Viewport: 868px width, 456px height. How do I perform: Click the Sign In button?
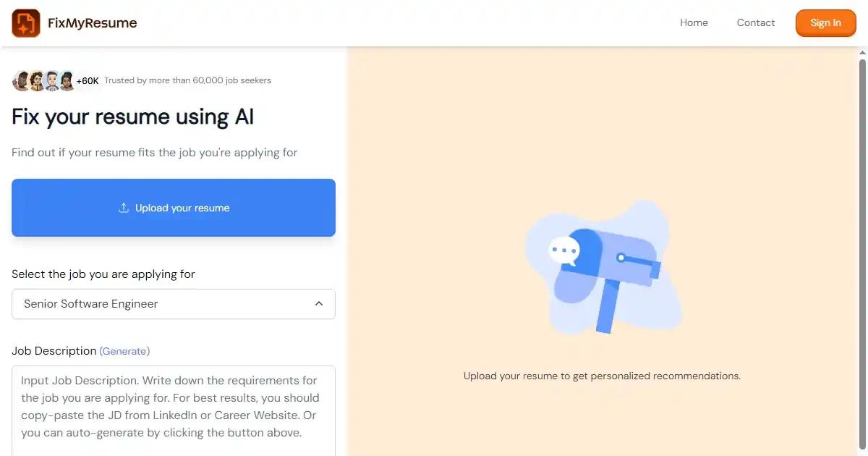click(x=825, y=23)
